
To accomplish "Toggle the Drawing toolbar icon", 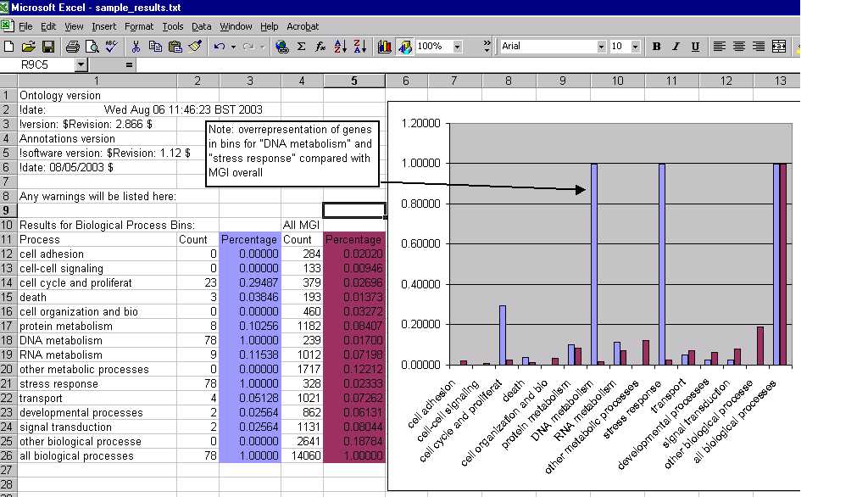I will point(404,47).
